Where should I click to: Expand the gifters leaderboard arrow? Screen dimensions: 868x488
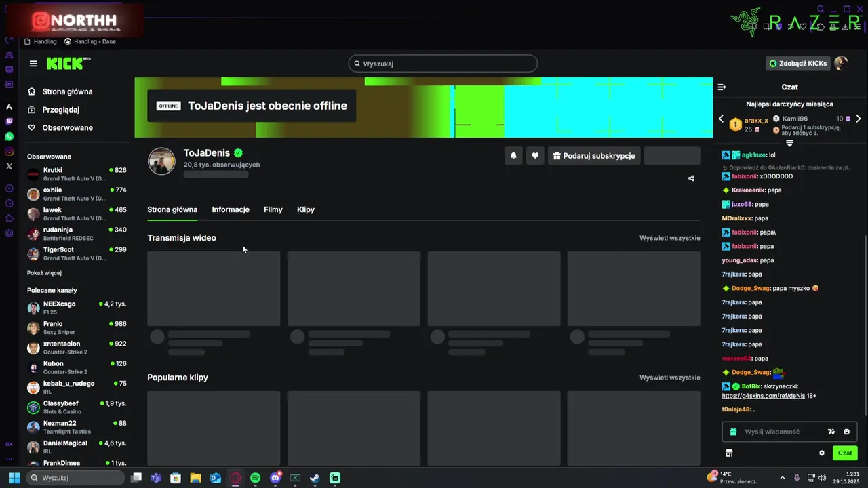(789, 143)
